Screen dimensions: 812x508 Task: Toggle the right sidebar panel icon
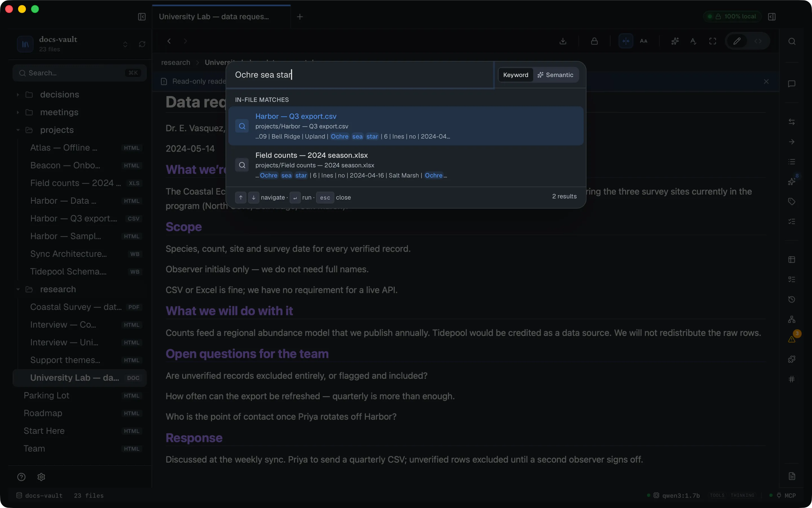[772, 17]
